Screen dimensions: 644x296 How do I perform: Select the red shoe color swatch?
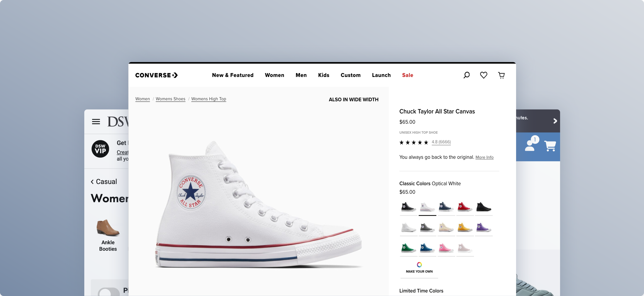tap(465, 207)
